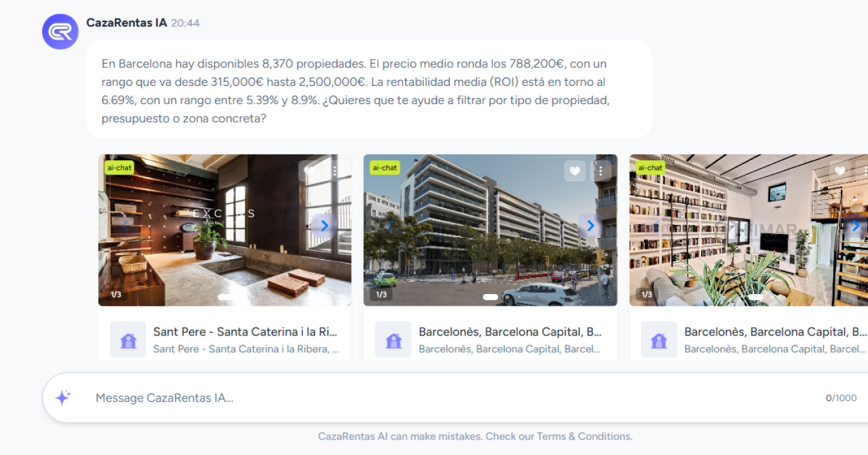Click the house icon beside Sant Pere title
The width and height of the screenshot is (868, 455).
(x=128, y=340)
